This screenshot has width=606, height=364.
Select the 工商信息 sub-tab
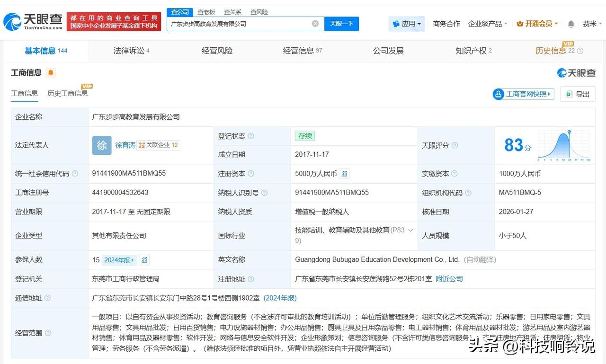(x=25, y=93)
